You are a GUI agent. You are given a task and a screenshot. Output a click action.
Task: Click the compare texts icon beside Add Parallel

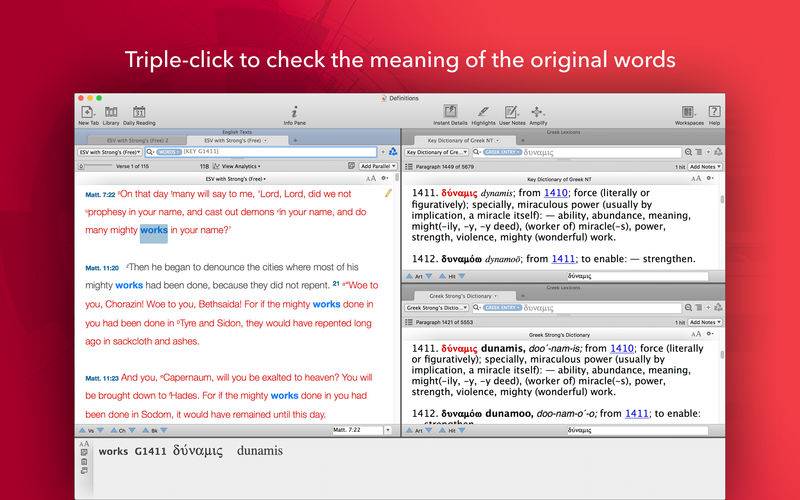[352, 166]
